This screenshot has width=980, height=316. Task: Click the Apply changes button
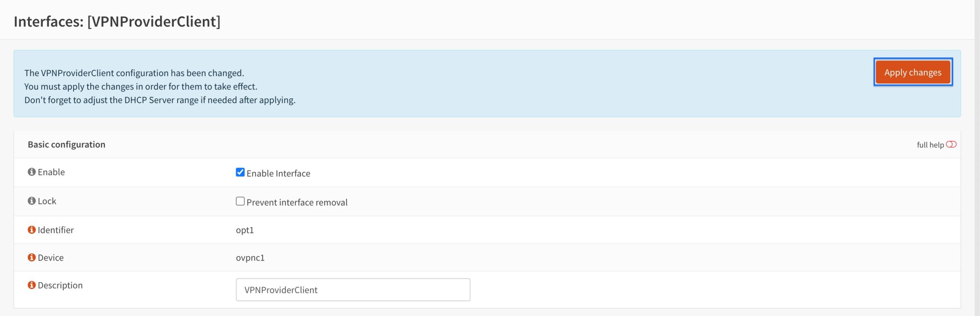coord(913,72)
